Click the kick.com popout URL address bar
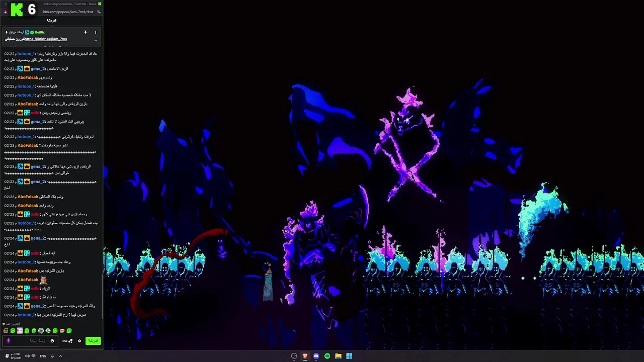The image size is (644, 362). (x=68, y=12)
